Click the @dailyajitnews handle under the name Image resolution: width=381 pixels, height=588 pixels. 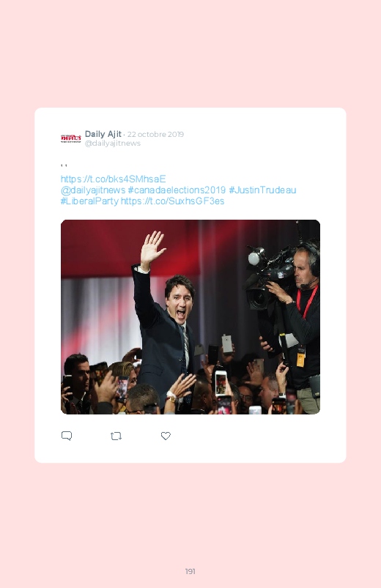113,144
